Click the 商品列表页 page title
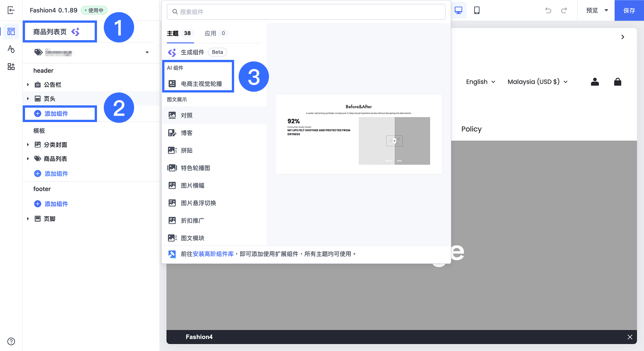The image size is (644, 351). [x=50, y=32]
